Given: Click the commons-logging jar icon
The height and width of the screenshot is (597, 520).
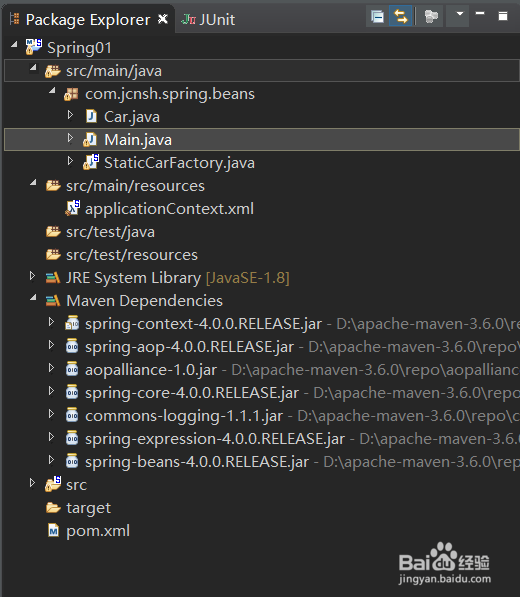Looking at the screenshot, I should [x=72, y=415].
